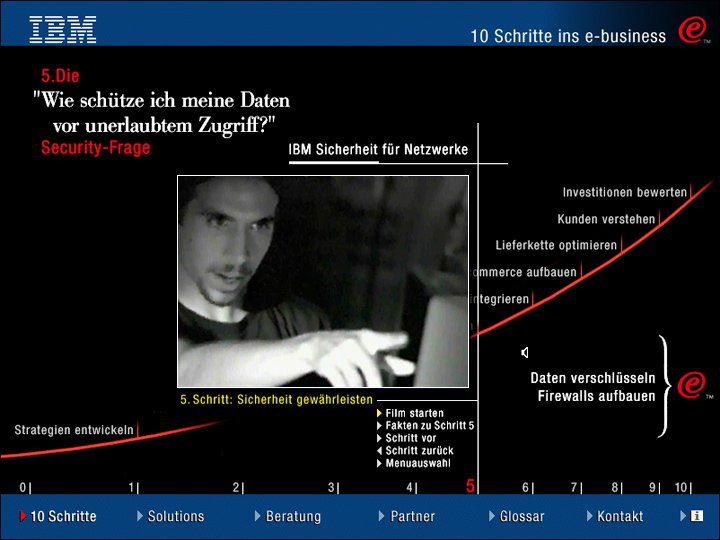
Task: Click the Daten verschlüsseln text
Action: [x=593, y=378]
